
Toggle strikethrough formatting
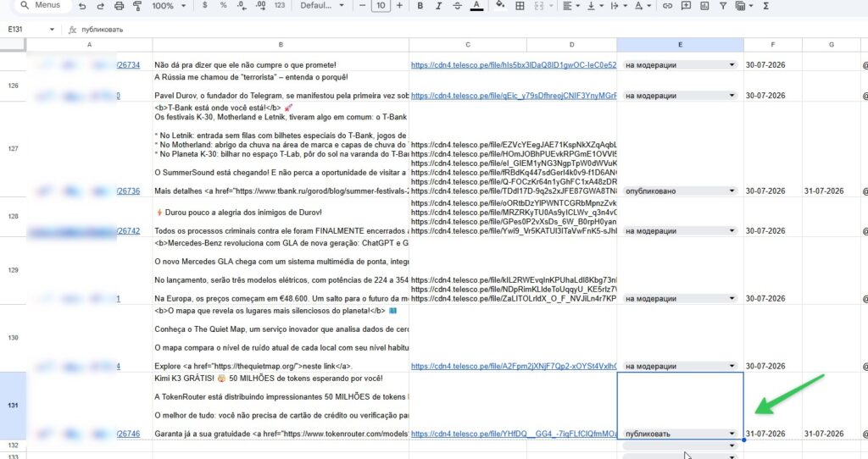[x=457, y=6]
